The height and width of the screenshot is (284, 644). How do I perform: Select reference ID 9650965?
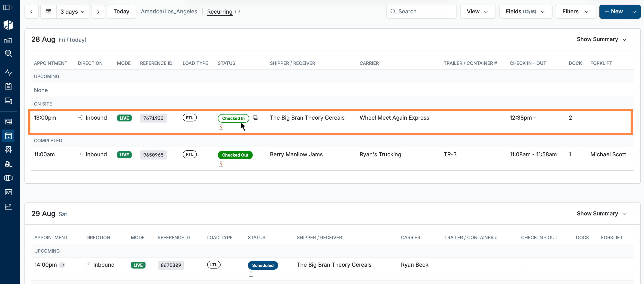[153, 155]
